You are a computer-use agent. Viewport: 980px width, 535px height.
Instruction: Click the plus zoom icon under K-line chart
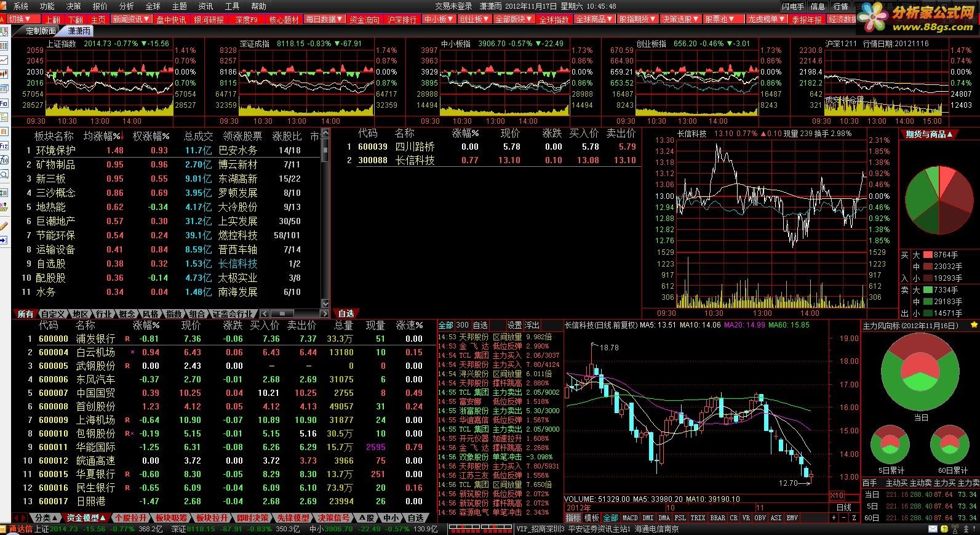[833, 518]
